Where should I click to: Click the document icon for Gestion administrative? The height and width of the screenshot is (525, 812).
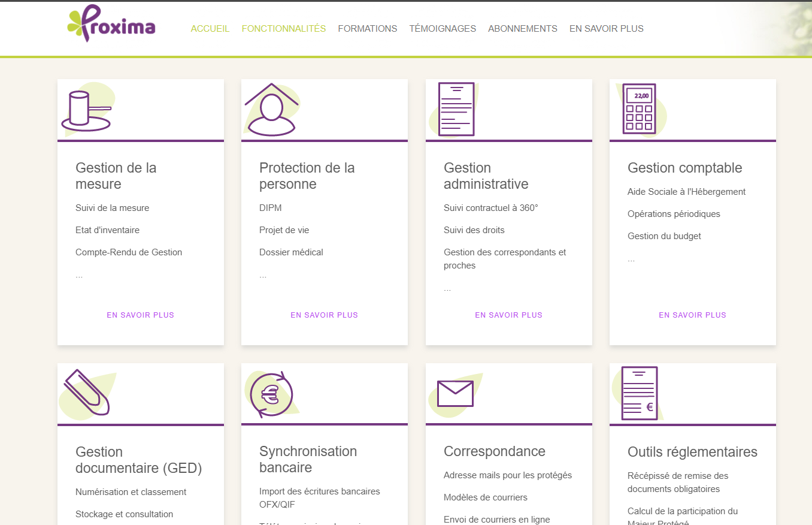tap(456, 109)
